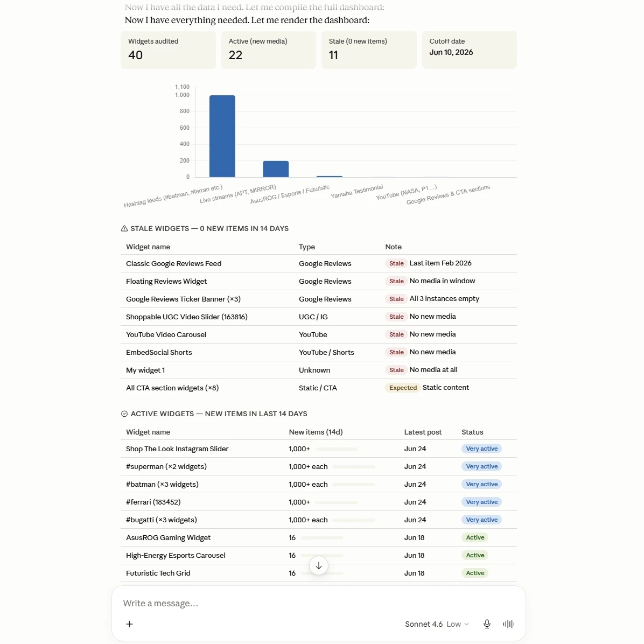Click the AsusROG Gaming Widget row name
644x644 pixels.
point(168,537)
